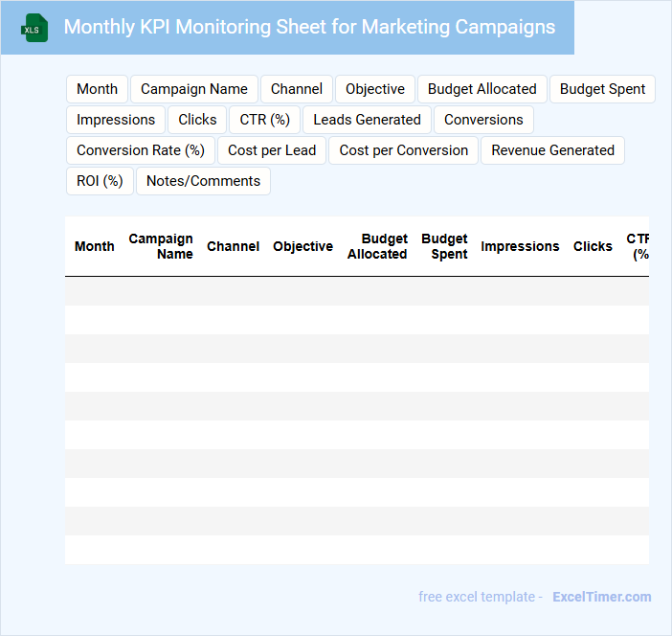Click the Budget Spent tag
This screenshot has width=672, height=636.
602,89
